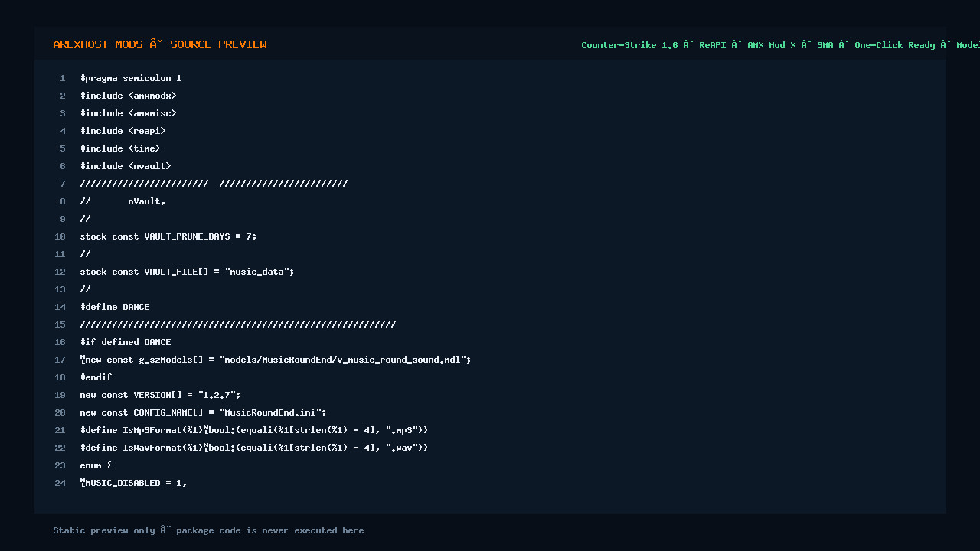The height and width of the screenshot is (551, 980).
Task: Click the '#if defined DANCE' line
Action: click(x=126, y=342)
